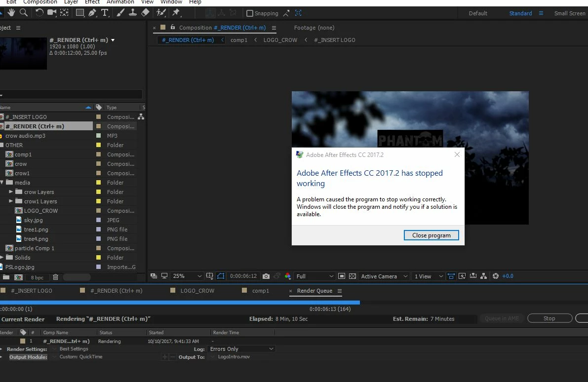
Task: Click the primary viewer monitor icon
Action: (164, 276)
